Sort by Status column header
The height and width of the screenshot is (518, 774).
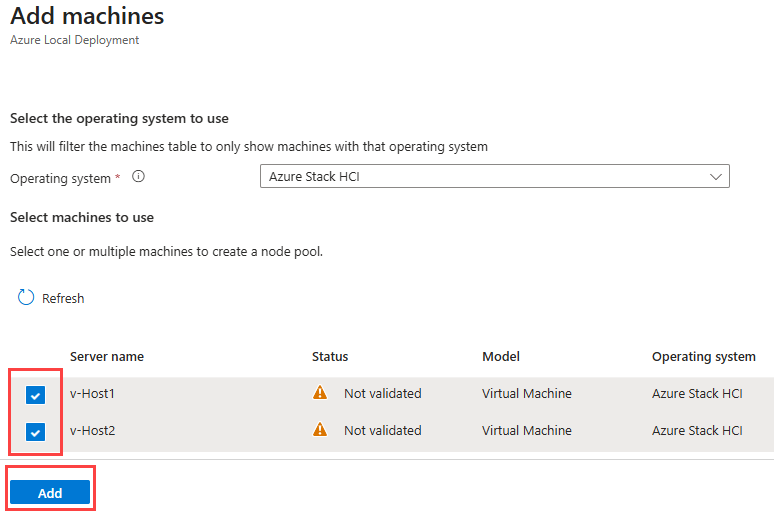(x=330, y=356)
